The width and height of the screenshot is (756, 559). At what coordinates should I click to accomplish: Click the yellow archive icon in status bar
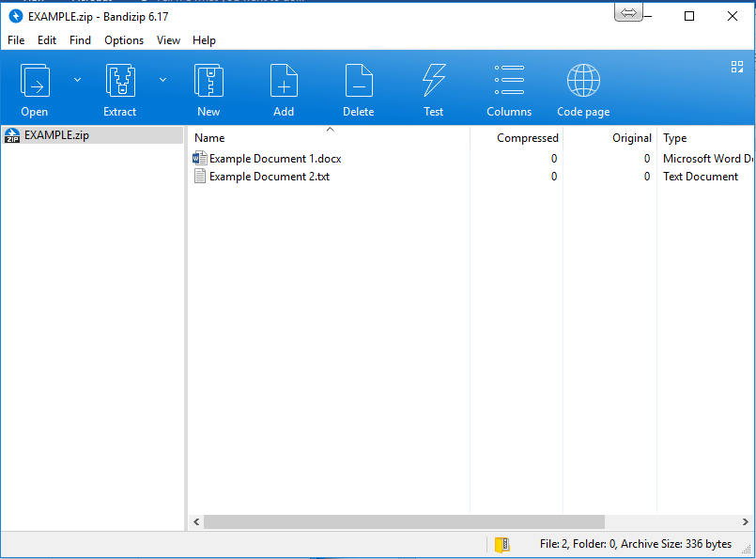(x=501, y=545)
